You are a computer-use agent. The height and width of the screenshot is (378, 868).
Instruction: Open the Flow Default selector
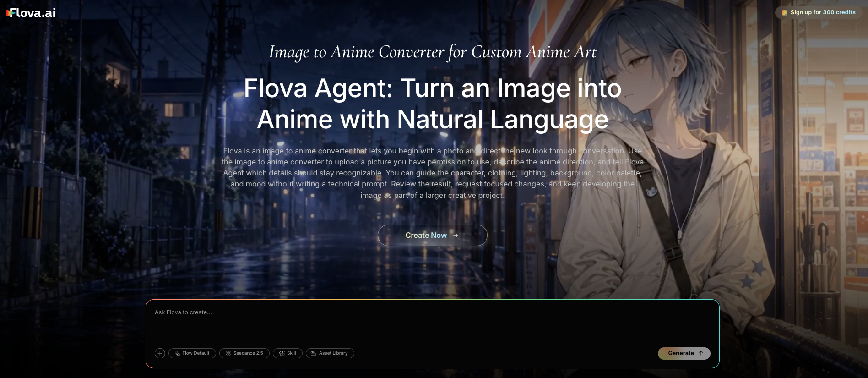[192, 353]
